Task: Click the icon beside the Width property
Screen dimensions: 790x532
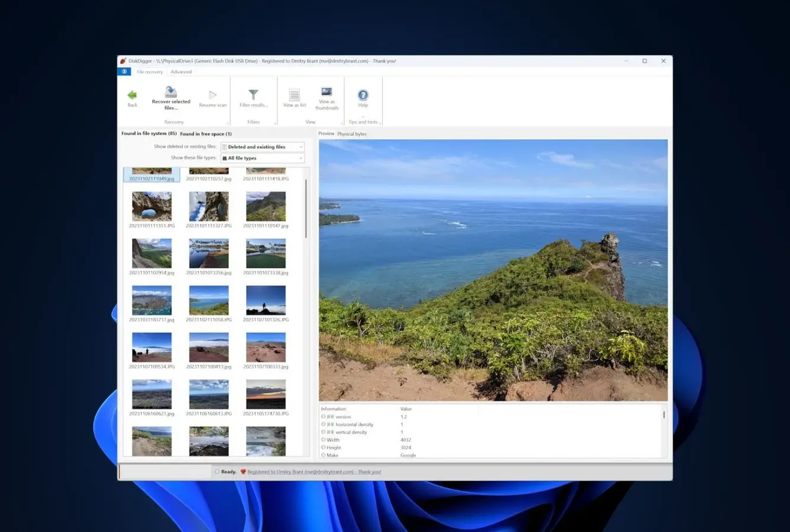Action: click(x=323, y=440)
